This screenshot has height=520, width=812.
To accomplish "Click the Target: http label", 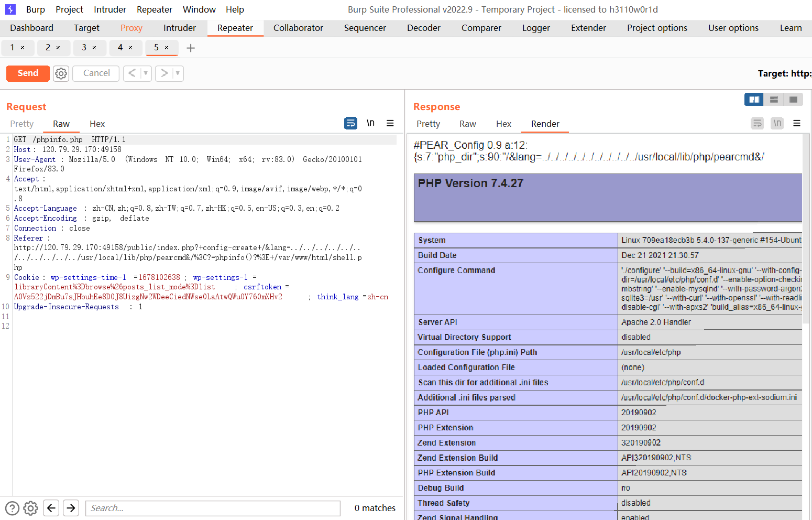I will [784, 73].
